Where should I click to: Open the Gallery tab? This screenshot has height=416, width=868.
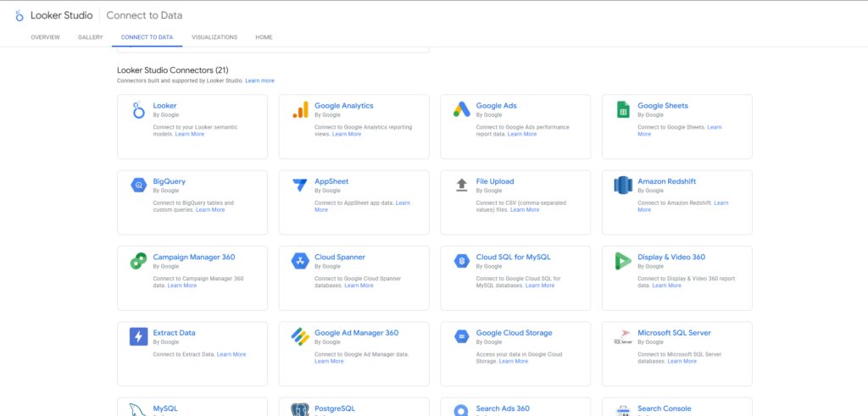pos(90,37)
